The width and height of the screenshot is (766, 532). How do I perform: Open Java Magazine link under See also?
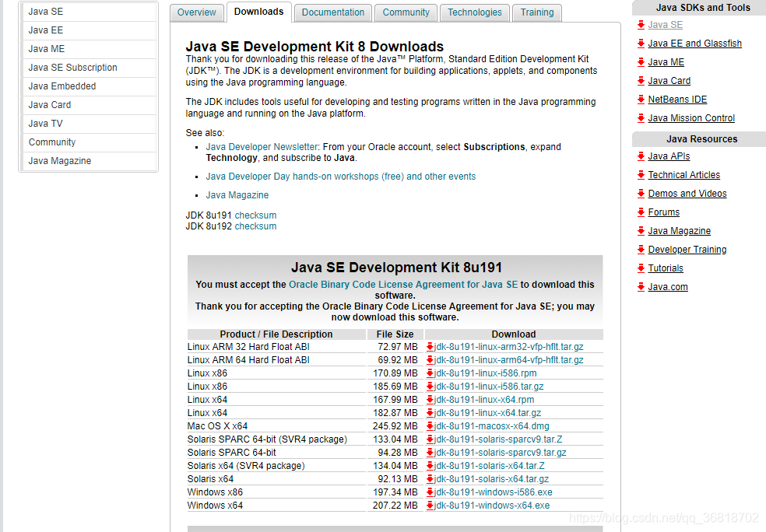click(237, 195)
